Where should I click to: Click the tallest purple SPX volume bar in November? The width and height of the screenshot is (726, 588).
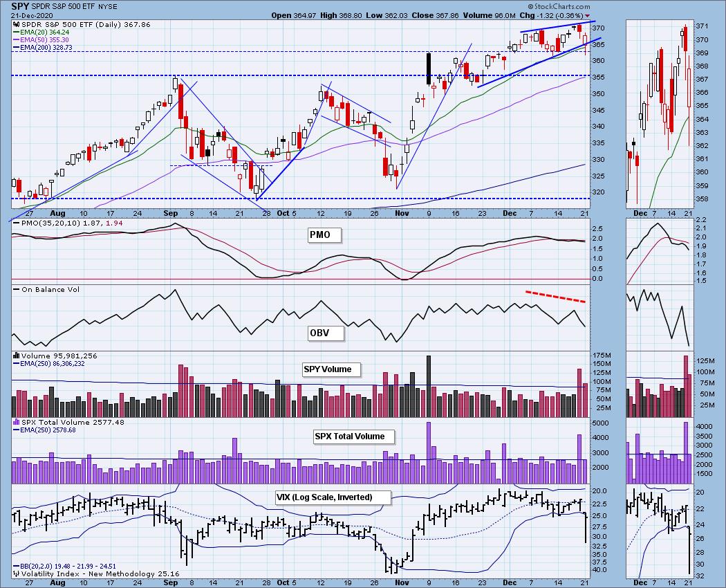[x=429, y=452]
